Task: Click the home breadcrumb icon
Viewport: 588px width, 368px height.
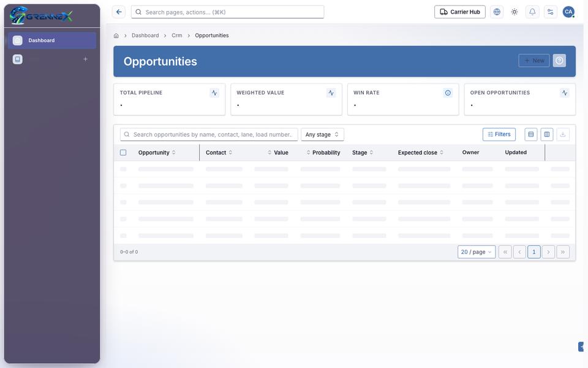Action: click(x=116, y=36)
